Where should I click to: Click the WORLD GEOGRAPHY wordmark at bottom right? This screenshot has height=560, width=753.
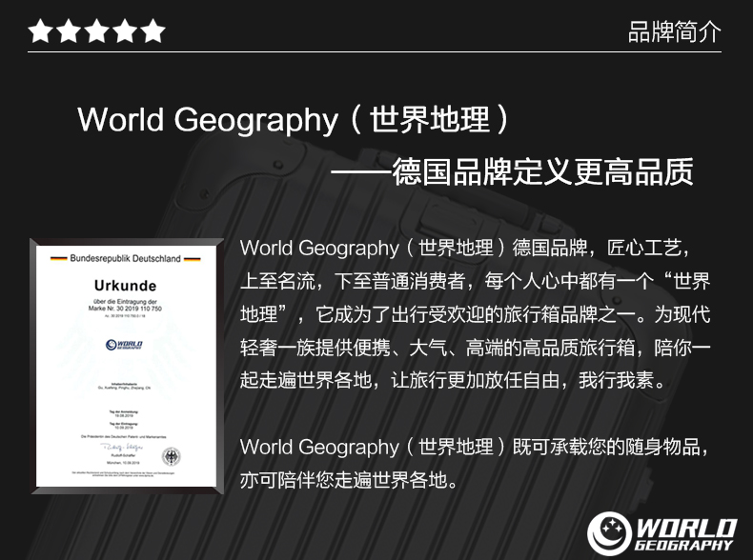click(685, 534)
